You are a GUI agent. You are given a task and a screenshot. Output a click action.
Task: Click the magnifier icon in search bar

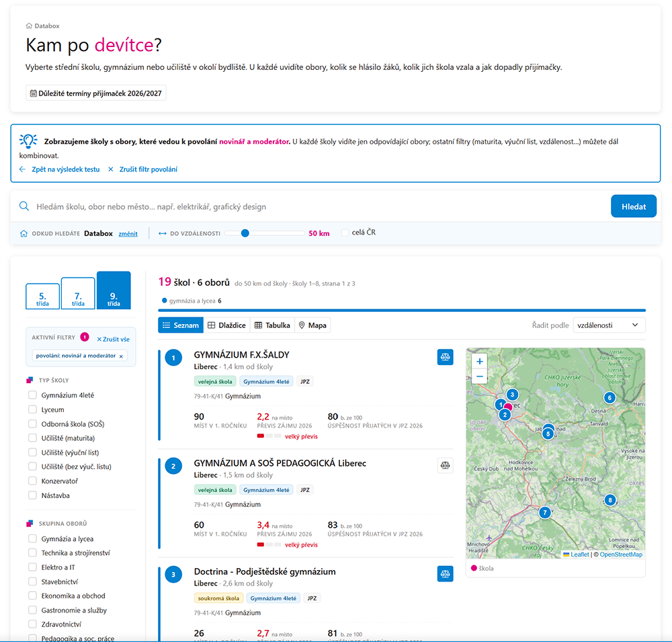(x=24, y=206)
